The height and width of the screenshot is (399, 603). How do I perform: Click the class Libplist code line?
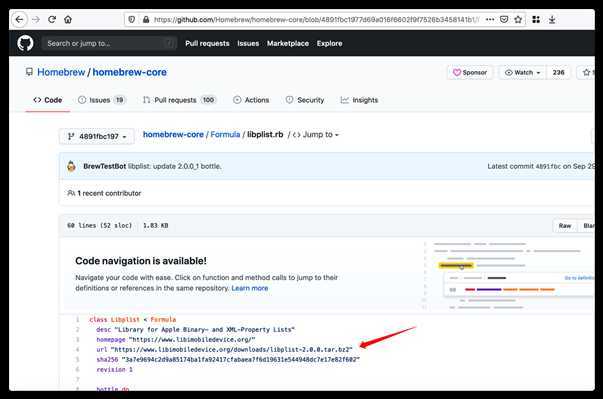(133, 319)
